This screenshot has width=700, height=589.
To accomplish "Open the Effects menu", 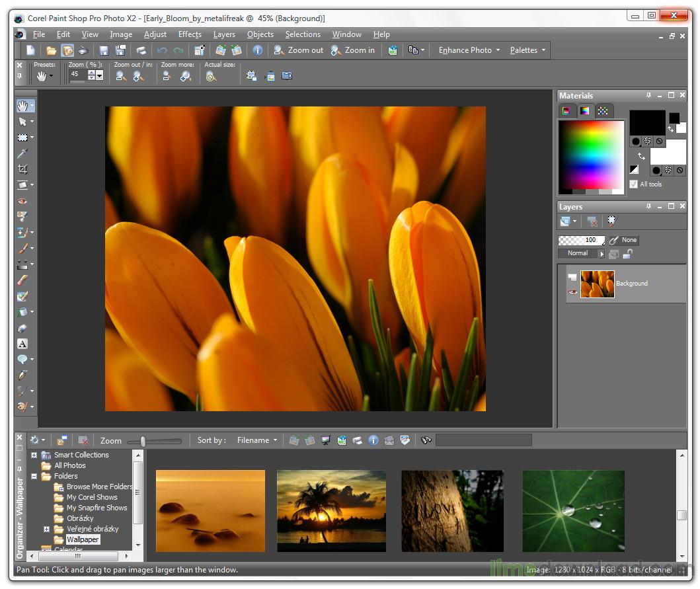I will tap(190, 34).
